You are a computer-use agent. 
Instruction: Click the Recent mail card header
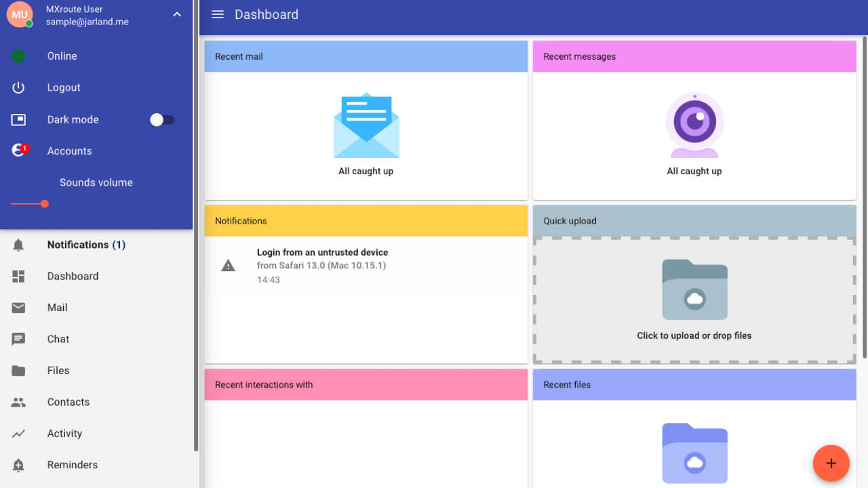pyautogui.click(x=366, y=56)
